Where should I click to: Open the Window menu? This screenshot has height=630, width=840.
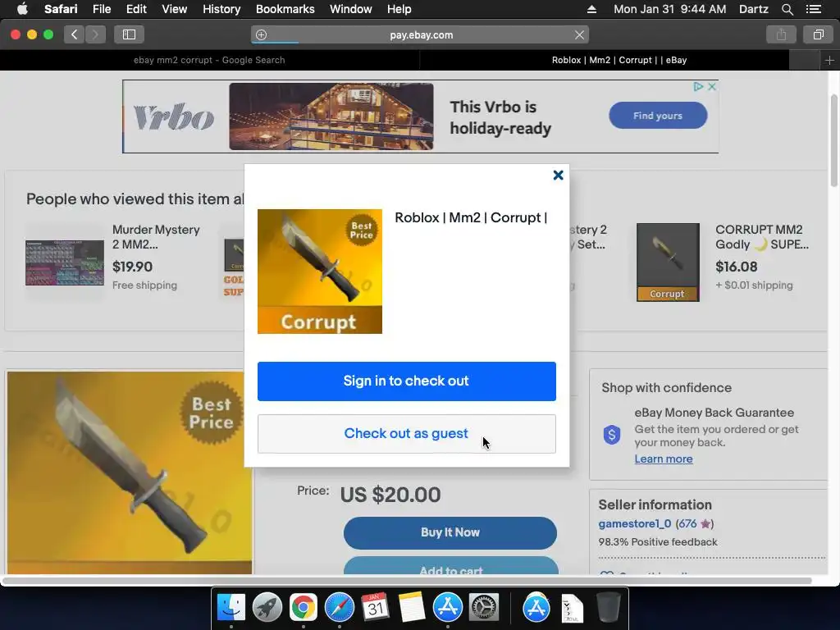point(350,9)
